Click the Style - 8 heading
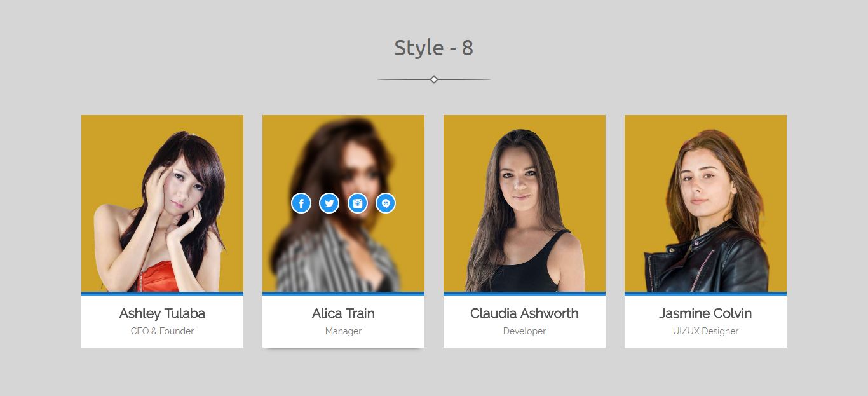This screenshot has width=868, height=396. coord(434,48)
